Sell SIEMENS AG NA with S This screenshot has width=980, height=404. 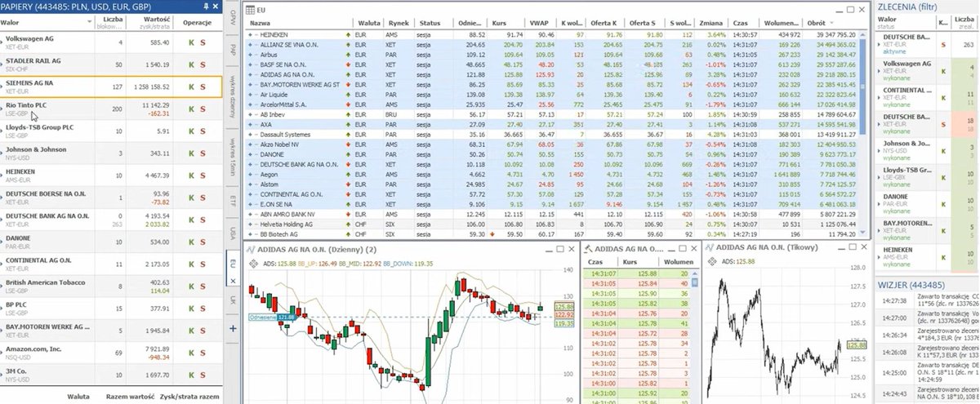(203, 86)
